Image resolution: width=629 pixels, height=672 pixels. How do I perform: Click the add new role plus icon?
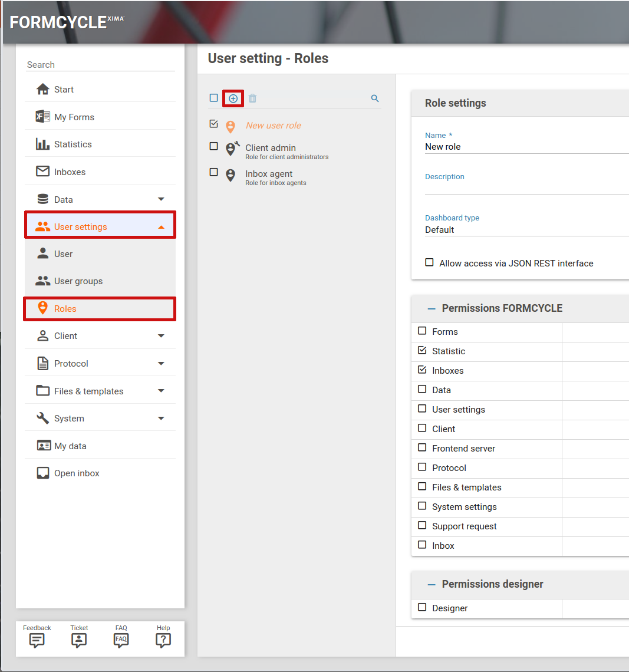[x=233, y=98]
